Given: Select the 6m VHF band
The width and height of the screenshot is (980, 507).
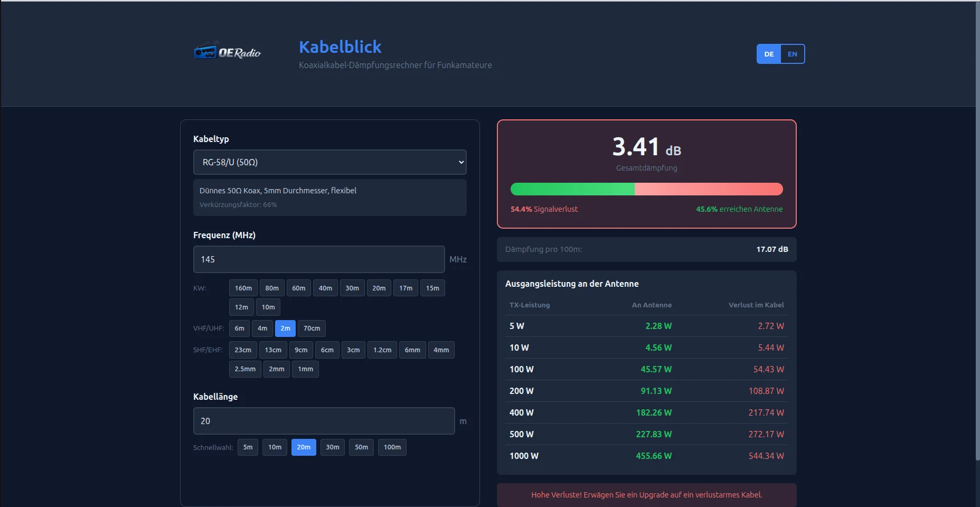Looking at the screenshot, I should pos(239,328).
